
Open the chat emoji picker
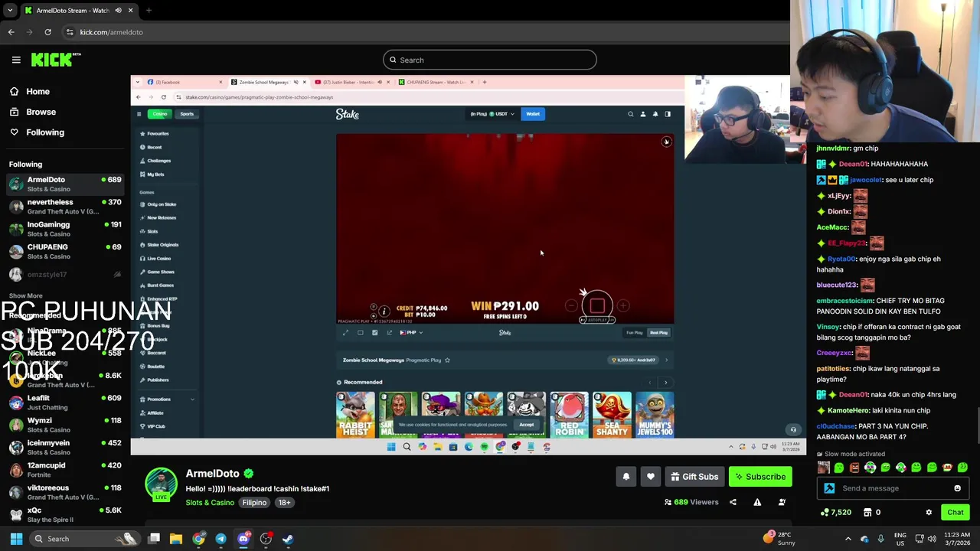click(957, 488)
